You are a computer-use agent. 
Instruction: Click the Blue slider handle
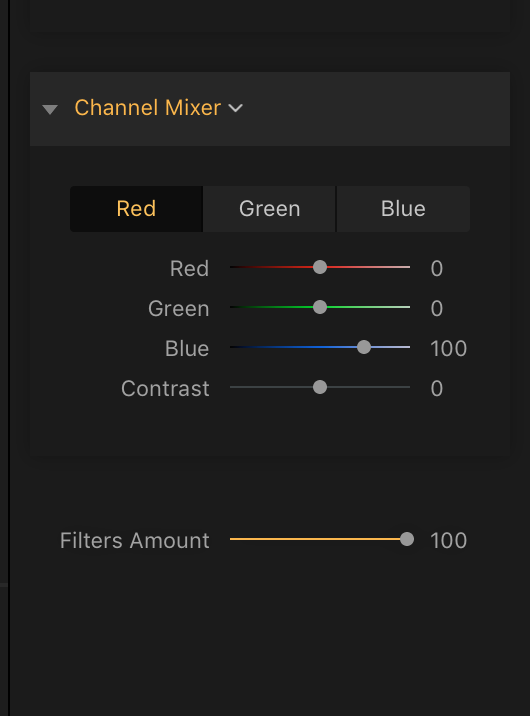[x=364, y=347]
